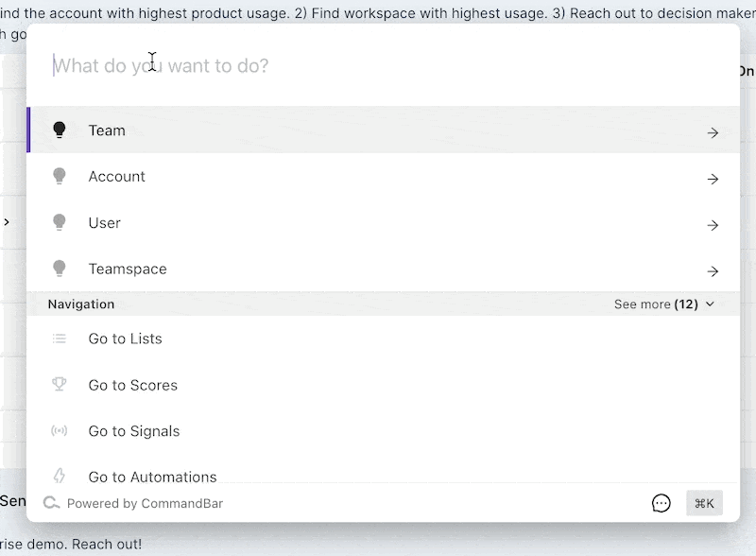Open the Teamspace row arrow
This screenshot has width=756, height=556.
click(713, 271)
